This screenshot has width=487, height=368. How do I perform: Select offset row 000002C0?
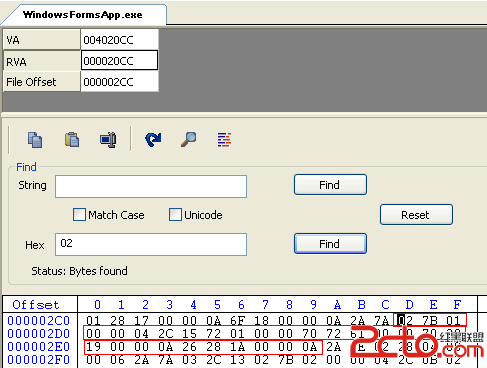tap(39, 321)
